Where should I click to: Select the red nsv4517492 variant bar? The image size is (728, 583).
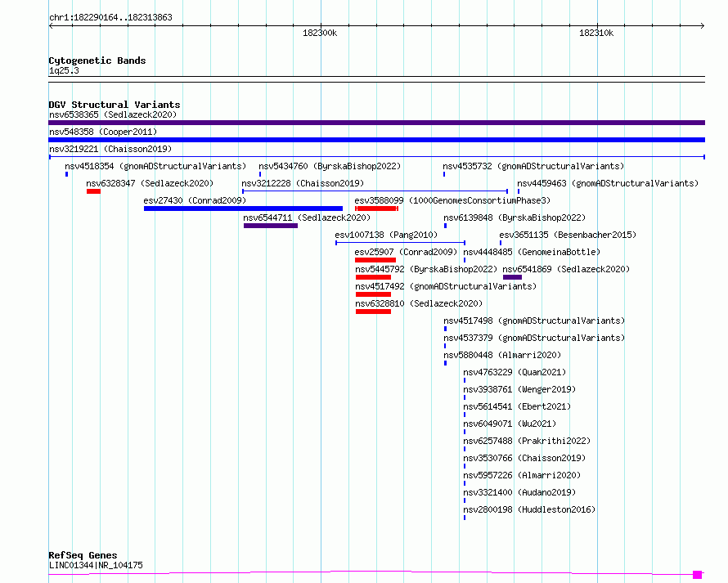coord(373,294)
